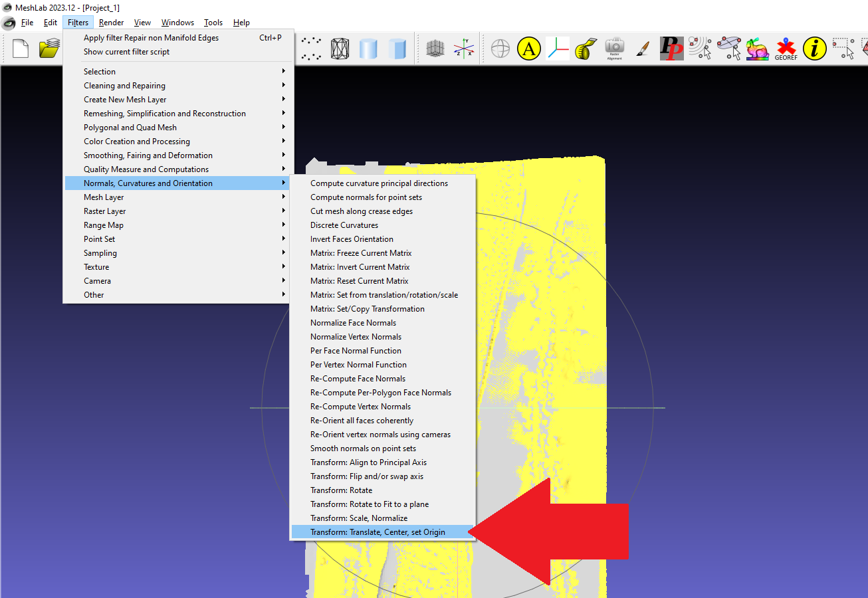Toggle the darker blue smooth shading cylinder icon
The width and height of the screenshot is (868, 598).
click(x=397, y=49)
